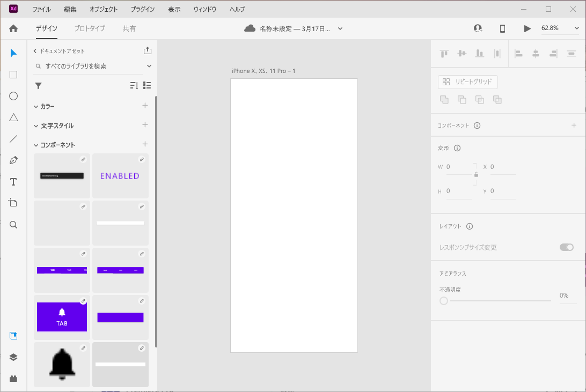This screenshot has height=392, width=586.
Task: Select the Text tool
Action: [x=13, y=182]
